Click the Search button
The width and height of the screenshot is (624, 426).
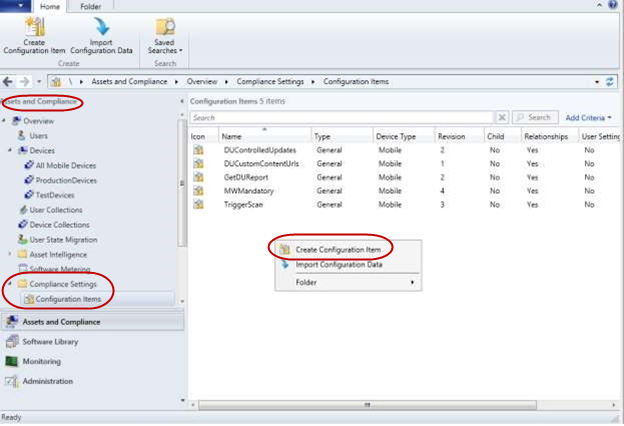pos(534,117)
